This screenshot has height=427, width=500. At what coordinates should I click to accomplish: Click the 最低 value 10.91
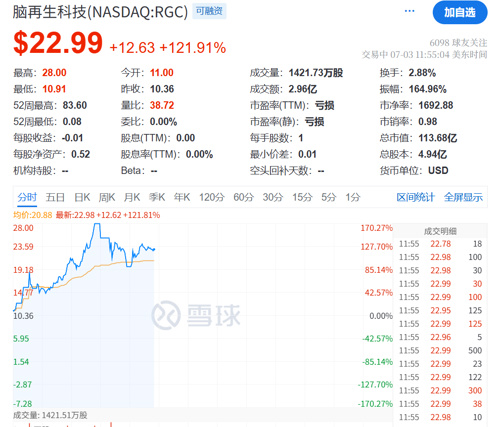(54, 89)
